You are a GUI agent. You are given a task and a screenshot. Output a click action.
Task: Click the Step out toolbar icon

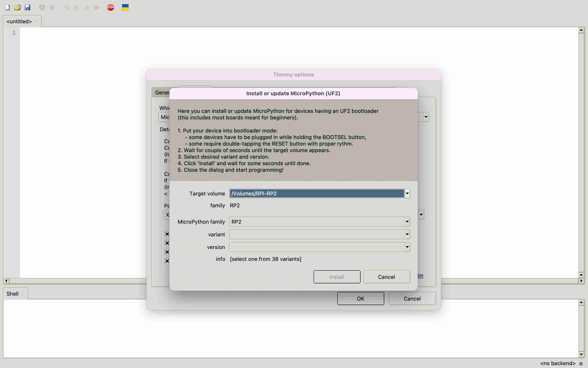coord(87,8)
